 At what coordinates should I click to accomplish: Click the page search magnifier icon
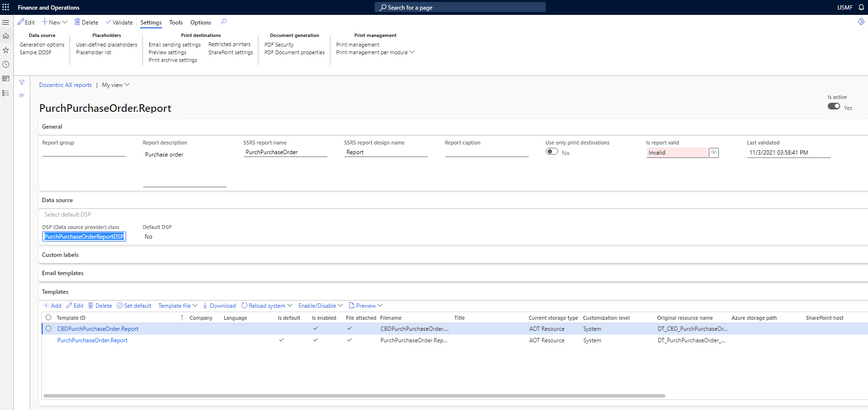click(383, 7)
